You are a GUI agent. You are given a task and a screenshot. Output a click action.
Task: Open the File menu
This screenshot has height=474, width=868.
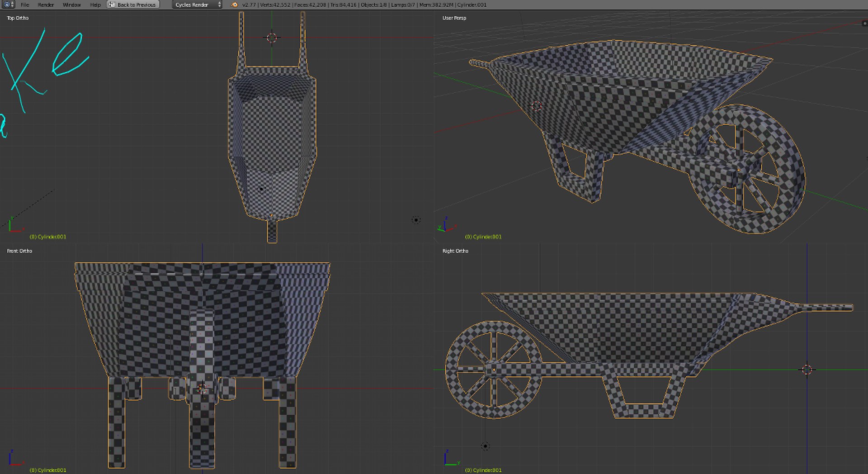25,5
